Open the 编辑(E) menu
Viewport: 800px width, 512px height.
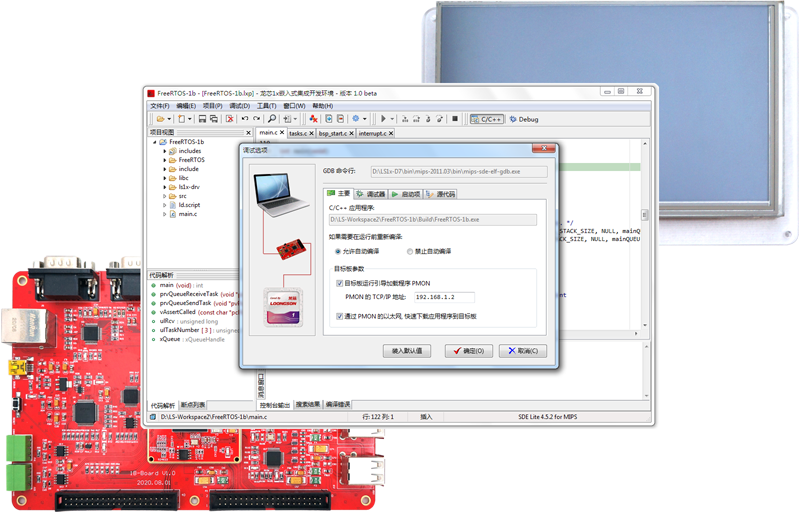coord(186,106)
